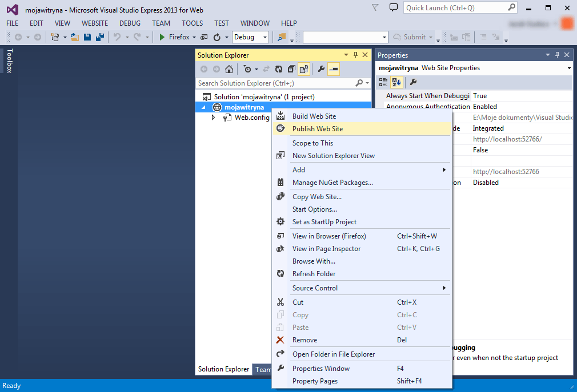This screenshot has width=577, height=392.
Task: Click the Redo arrow icon
Action: (137, 37)
